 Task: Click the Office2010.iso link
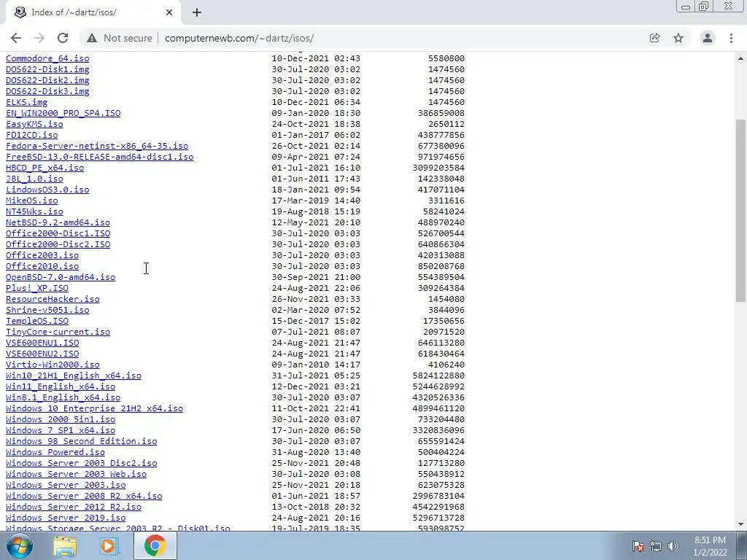point(42,266)
